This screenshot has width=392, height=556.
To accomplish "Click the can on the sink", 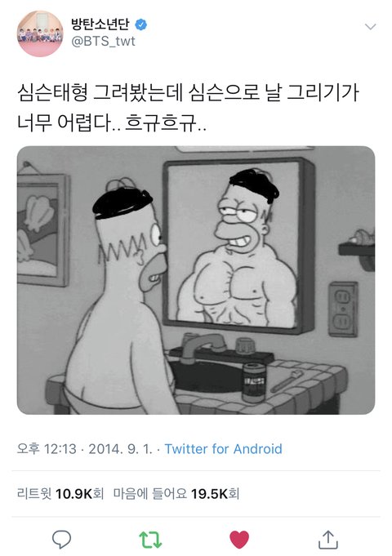I will click(x=254, y=381).
